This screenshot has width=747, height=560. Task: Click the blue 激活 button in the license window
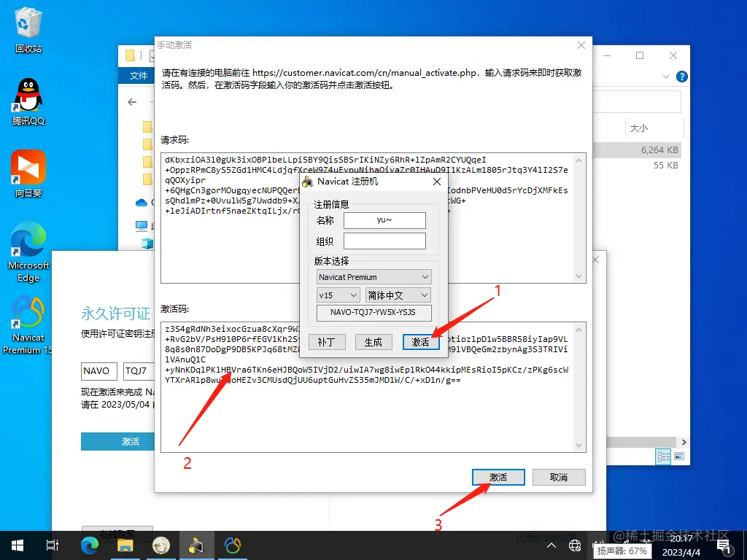(117, 441)
